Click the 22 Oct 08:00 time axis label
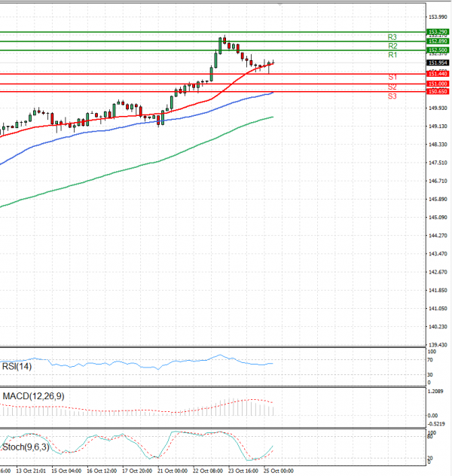The width and height of the screenshot is (452, 476). coord(208,471)
